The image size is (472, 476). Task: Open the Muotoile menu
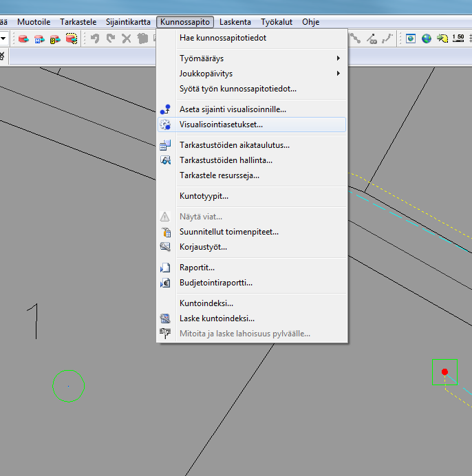pyautogui.click(x=34, y=22)
